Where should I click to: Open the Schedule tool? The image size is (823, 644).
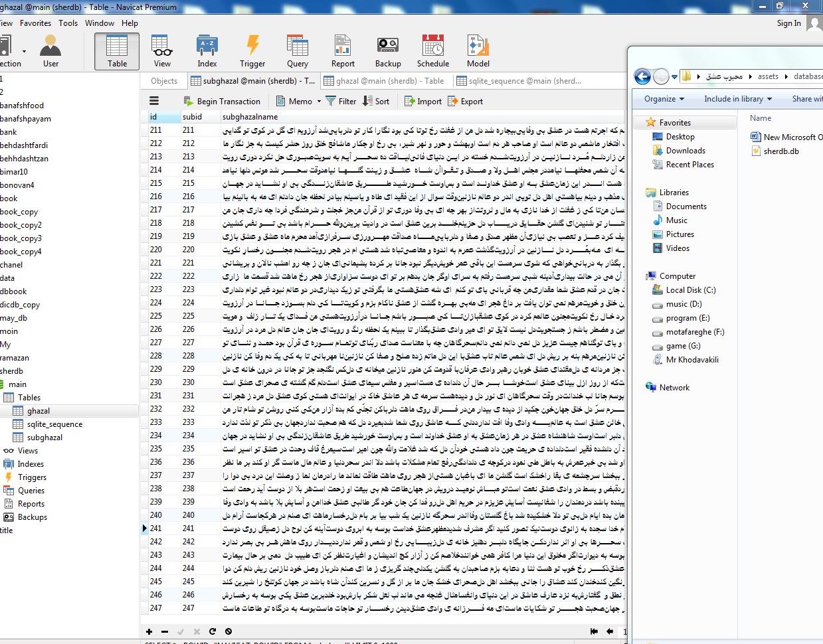pos(433,51)
